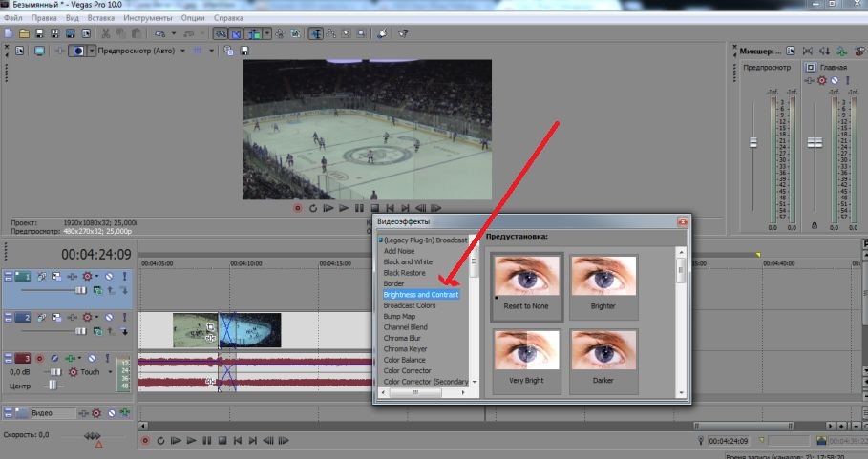The image size is (868, 459).
Task: Click the level slider on video track 2
Action: point(81,331)
